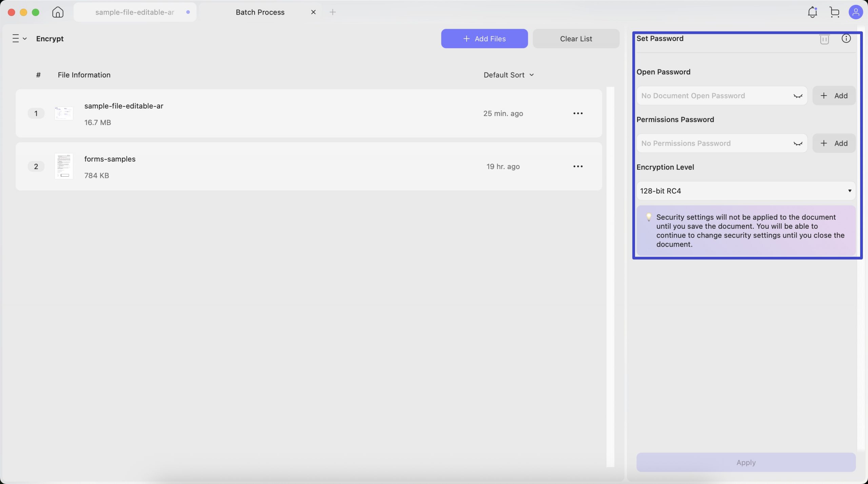
Task: Open notifications bell icon
Action: 812,12
